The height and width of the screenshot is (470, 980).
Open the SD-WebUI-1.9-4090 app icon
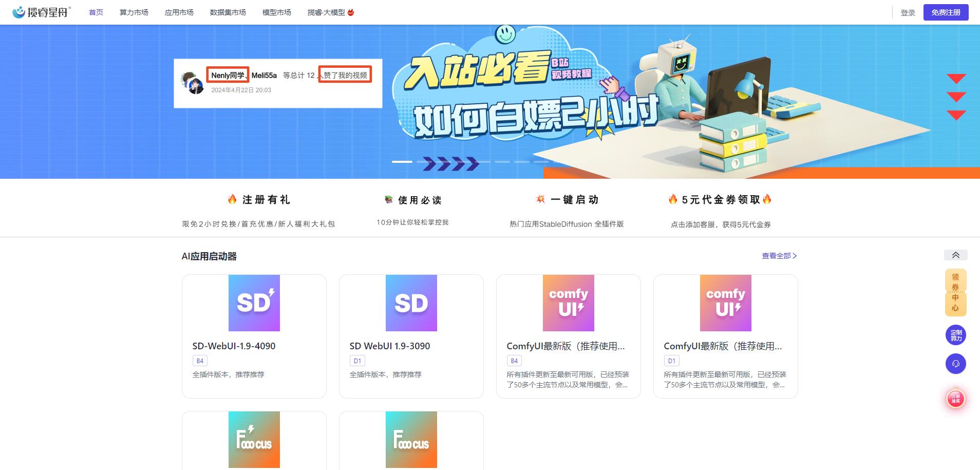[254, 303]
